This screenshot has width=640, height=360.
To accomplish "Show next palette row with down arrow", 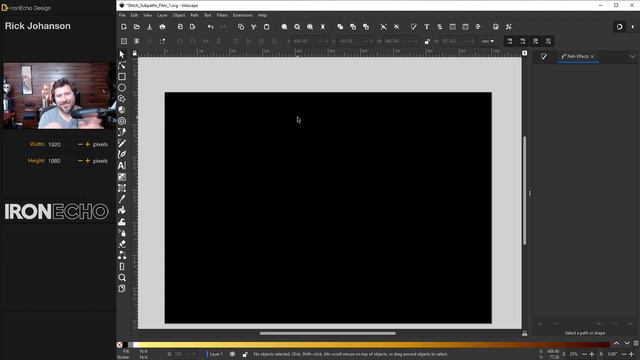I will [627, 344].
